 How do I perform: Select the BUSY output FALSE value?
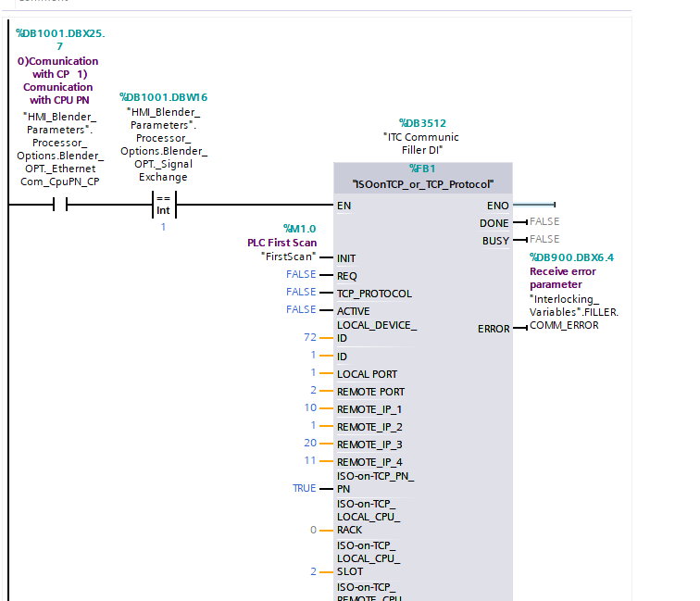click(544, 239)
